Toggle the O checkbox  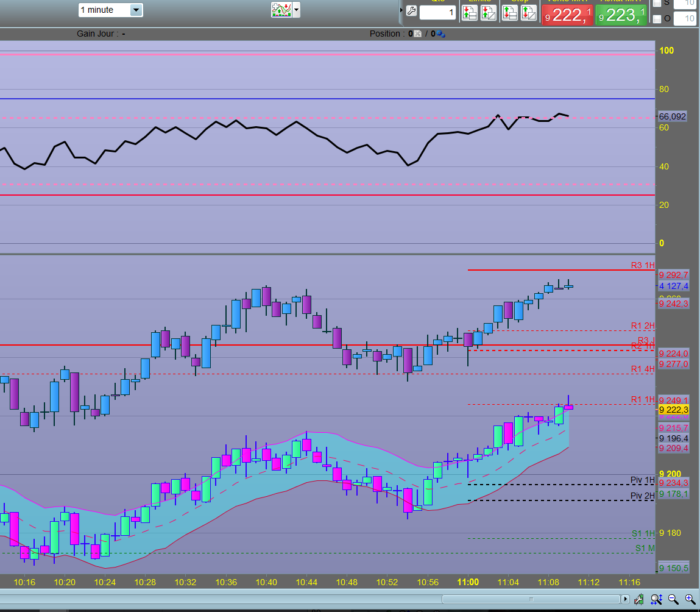coord(657,19)
